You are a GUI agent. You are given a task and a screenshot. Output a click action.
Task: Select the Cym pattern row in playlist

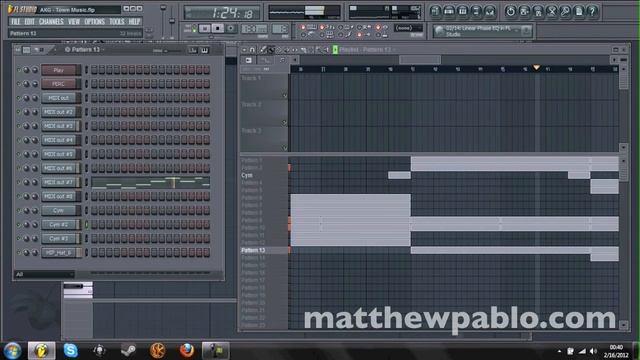coord(264,175)
